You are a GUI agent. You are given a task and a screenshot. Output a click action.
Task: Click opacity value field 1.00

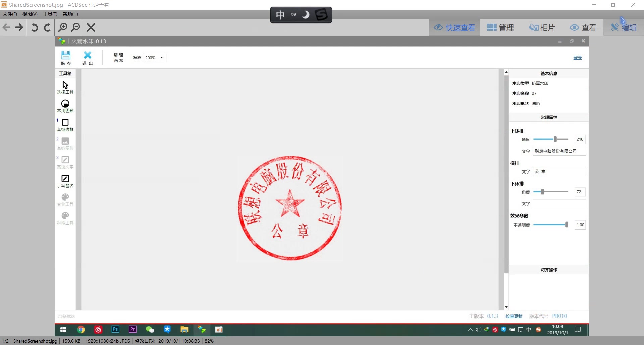[580, 225]
